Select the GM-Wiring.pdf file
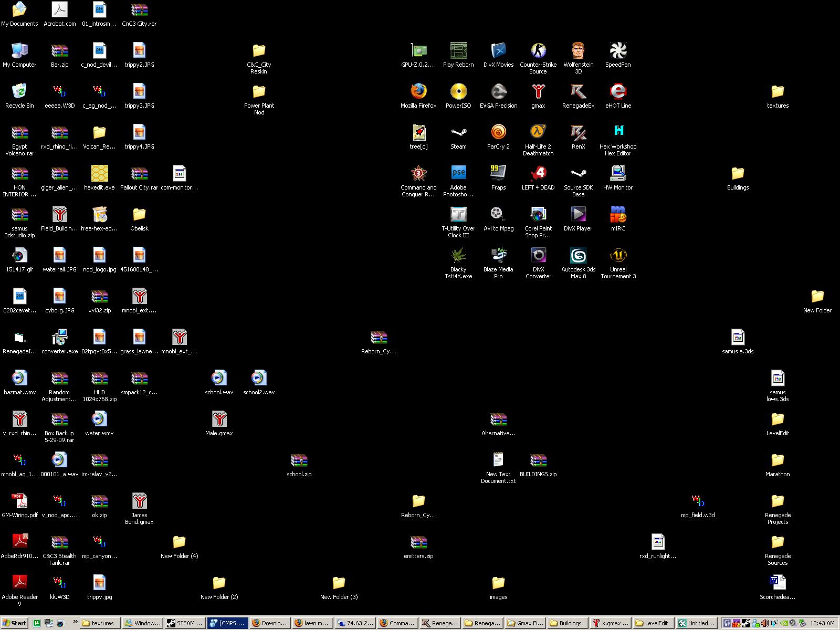This screenshot has width=840, height=630. click(x=19, y=501)
